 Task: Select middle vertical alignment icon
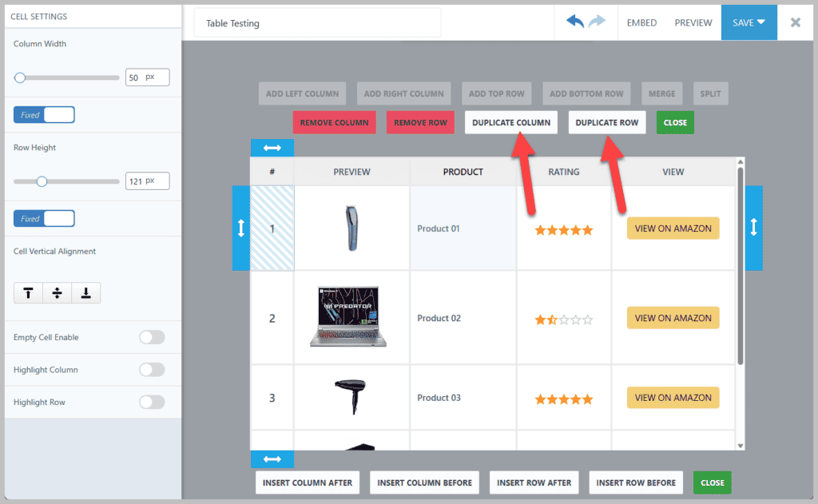[x=57, y=293]
